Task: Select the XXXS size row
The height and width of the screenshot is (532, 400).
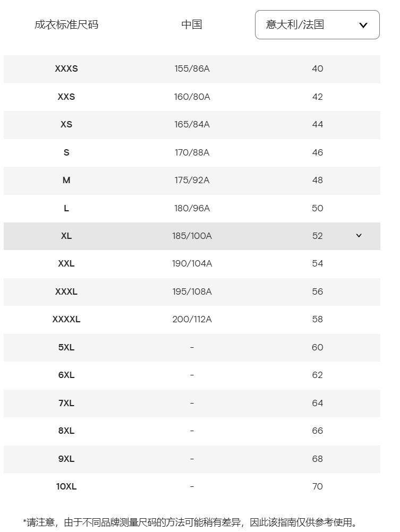Action: [x=66, y=69]
